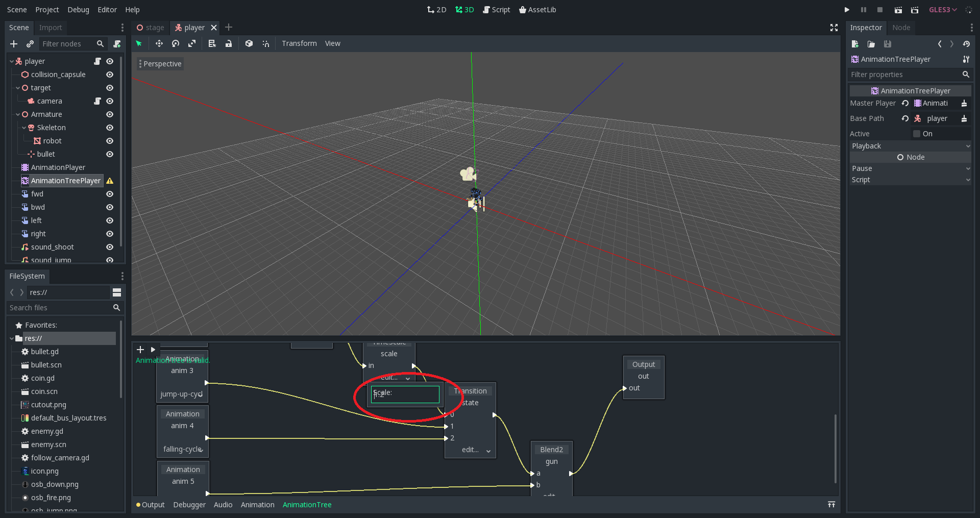Click inside the Scale input field on the TimeScale node

coord(405,394)
